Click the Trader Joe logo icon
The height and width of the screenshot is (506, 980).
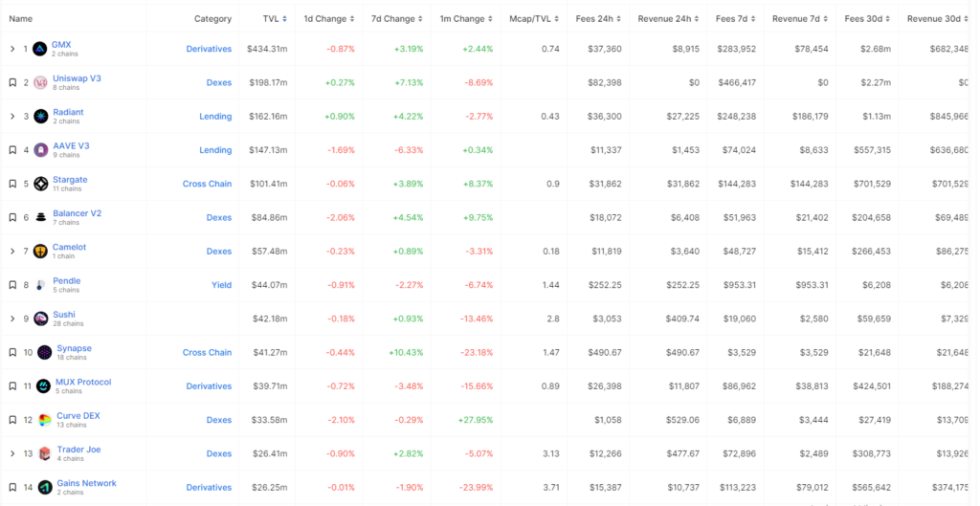tap(44, 453)
